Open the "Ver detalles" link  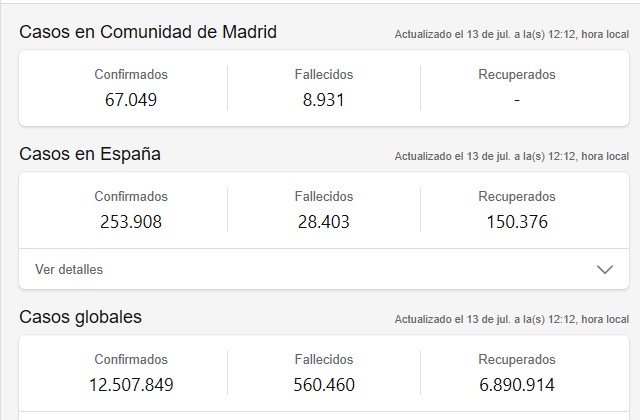69,269
